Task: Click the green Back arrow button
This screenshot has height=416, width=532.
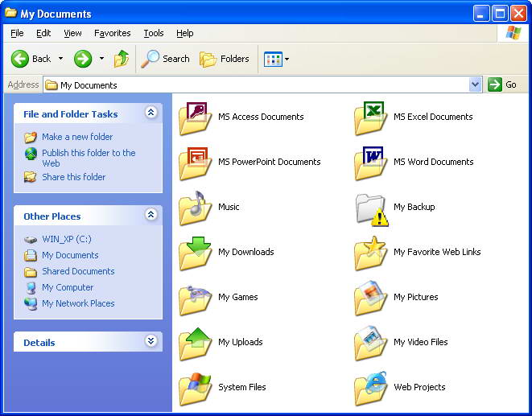Action: point(19,59)
